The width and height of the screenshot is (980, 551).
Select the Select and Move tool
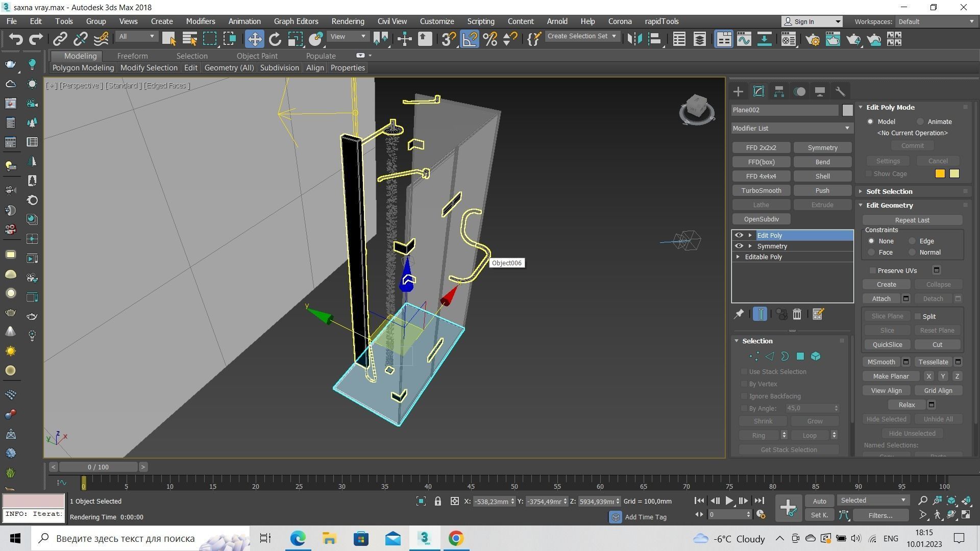(x=254, y=39)
